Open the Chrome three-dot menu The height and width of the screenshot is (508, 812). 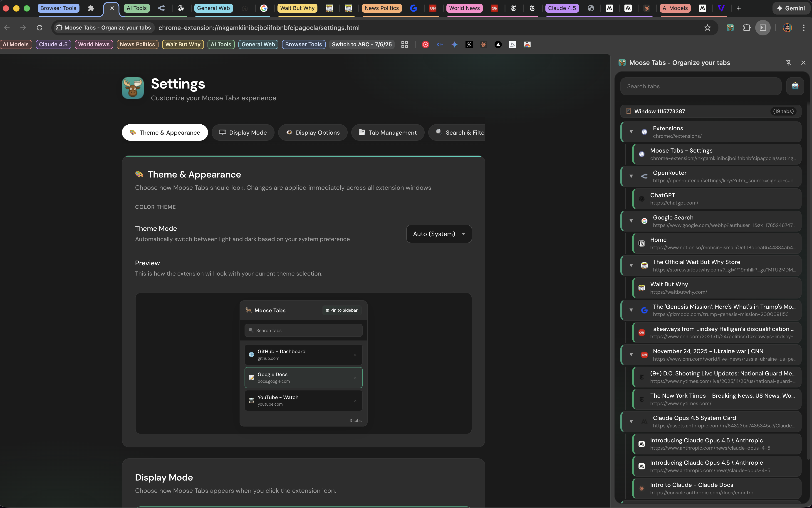[804, 27]
